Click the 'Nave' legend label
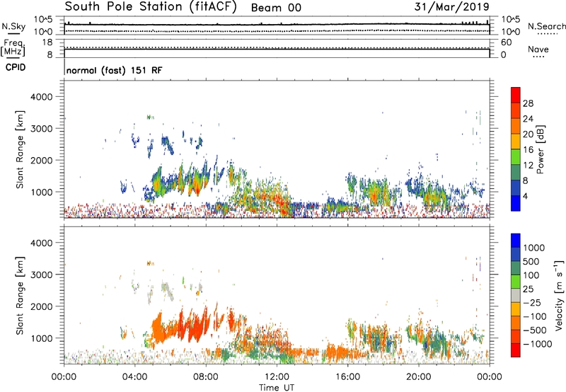The width and height of the screenshot is (566, 392). pos(538,50)
